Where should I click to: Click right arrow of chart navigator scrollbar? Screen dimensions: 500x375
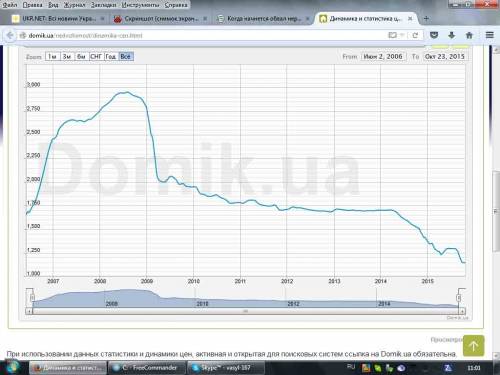coord(462,311)
